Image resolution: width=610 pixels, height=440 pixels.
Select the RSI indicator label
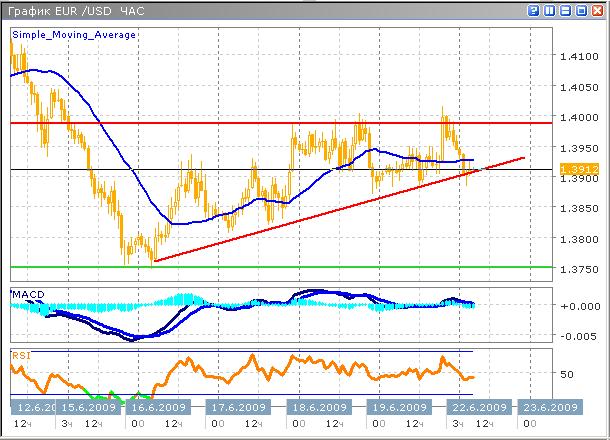tap(21, 354)
